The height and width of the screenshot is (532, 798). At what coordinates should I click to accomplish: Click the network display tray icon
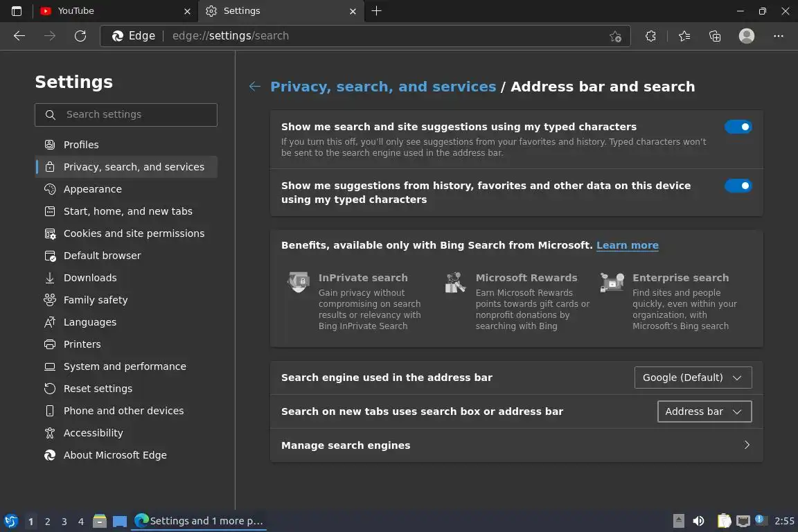(743, 521)
